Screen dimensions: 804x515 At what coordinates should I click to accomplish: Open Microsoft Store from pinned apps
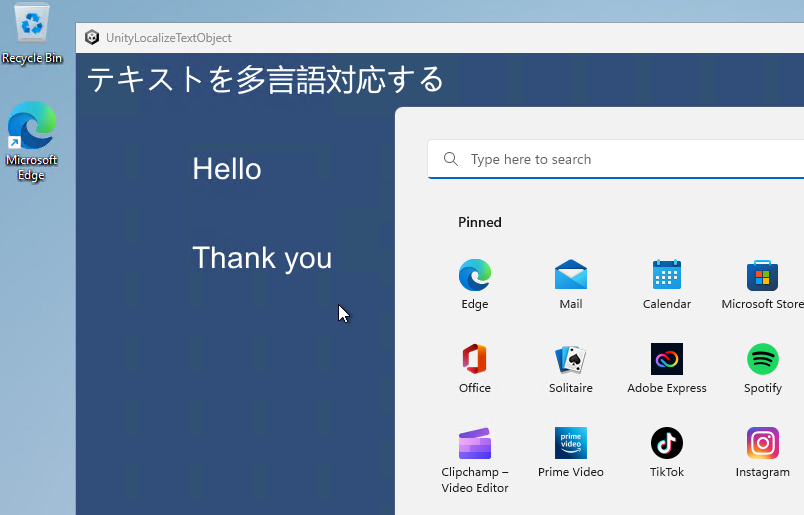(762, 285)
